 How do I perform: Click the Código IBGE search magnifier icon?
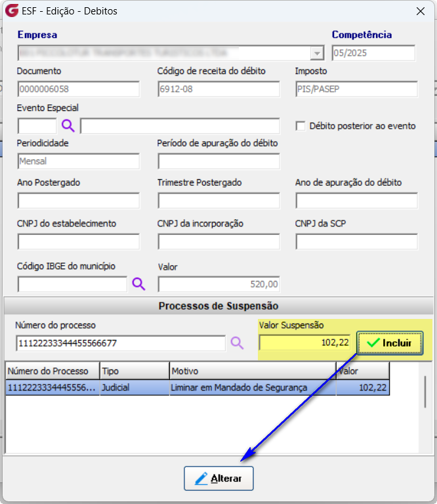point(139,283)
